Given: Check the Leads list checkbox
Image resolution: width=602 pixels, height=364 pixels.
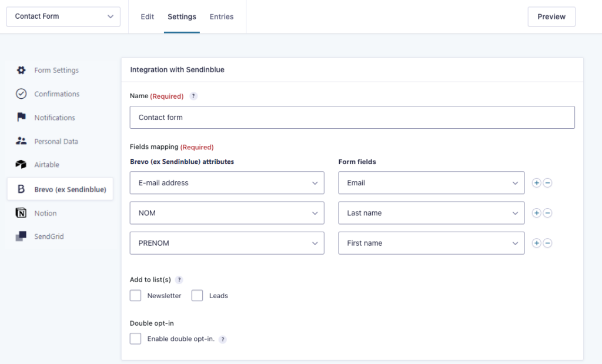Looking at the screenshot, I should [x=198, y=295].
